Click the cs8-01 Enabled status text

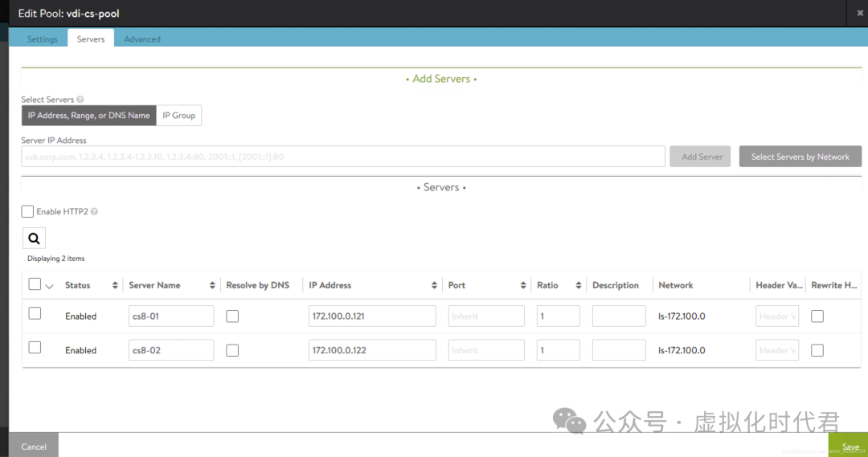pos(81,316)
